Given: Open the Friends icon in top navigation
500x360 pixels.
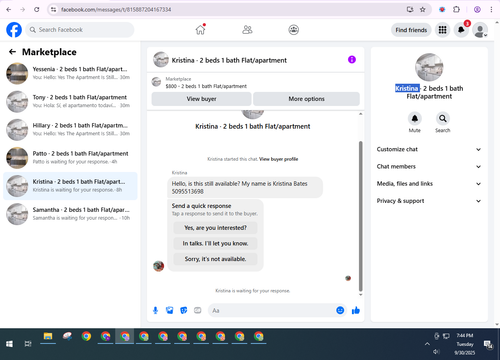Looking at the screenshot, I should pos(247,30).
